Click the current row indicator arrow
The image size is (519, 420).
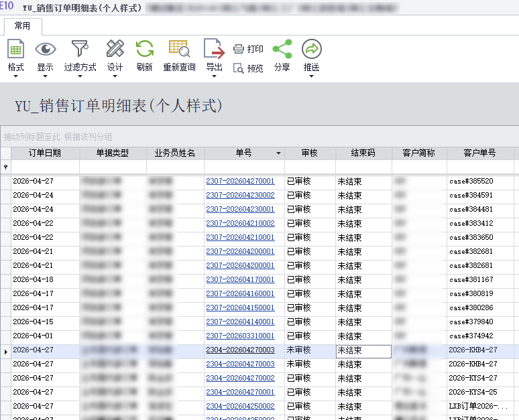pyautogui.click(x=5, y=352)
